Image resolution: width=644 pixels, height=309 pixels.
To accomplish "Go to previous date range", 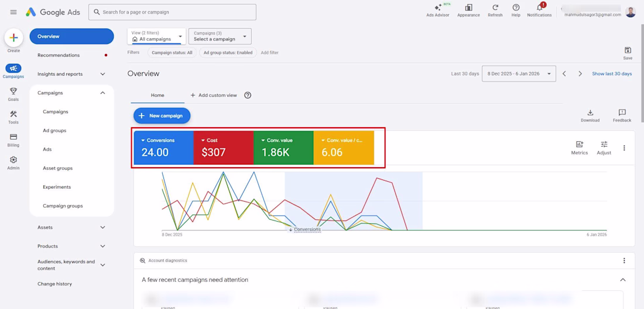I will [x=564, y=74].
